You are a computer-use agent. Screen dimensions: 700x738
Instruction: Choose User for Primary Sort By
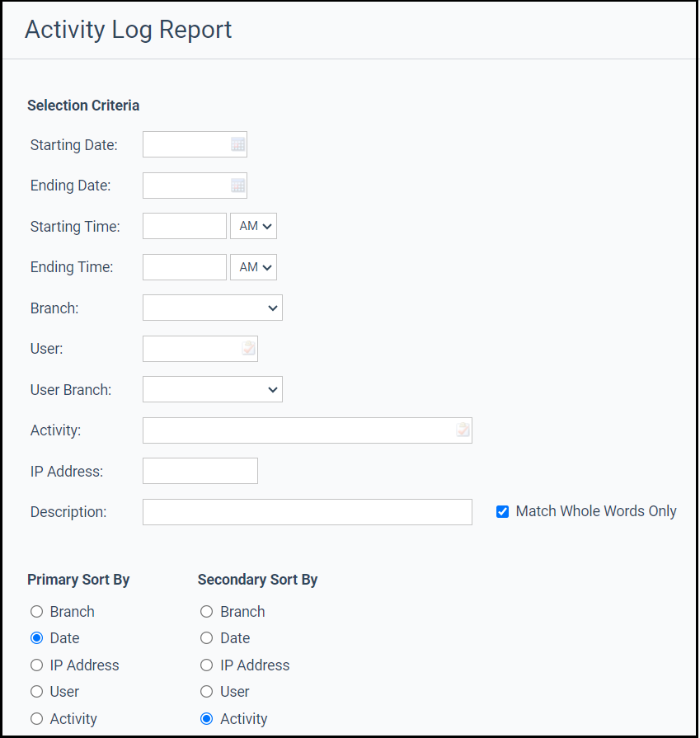[36, 691]
